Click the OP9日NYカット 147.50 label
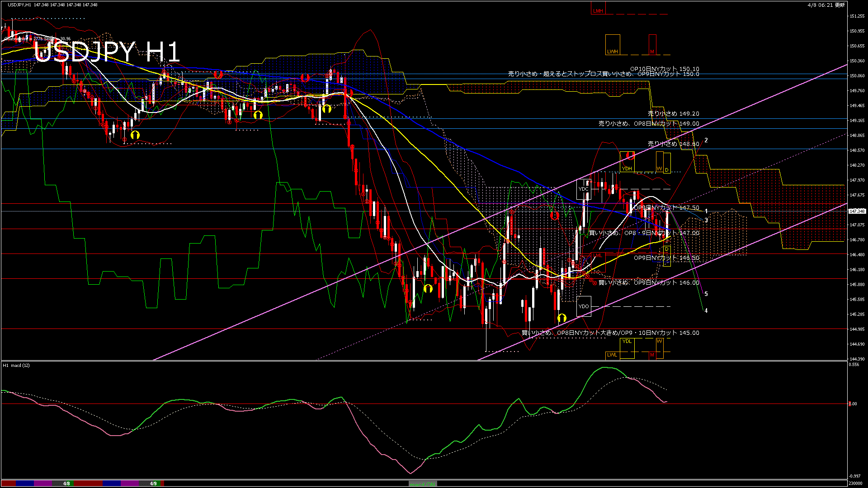This screenshot has height=488, width=868. (666, 208)
